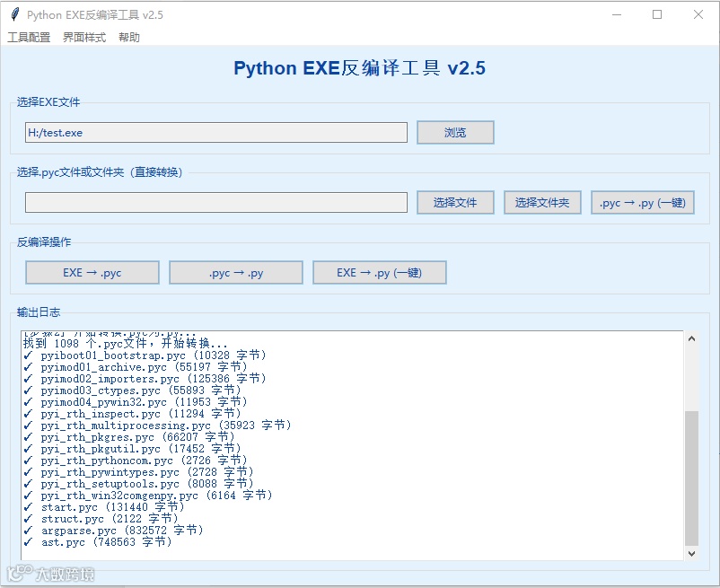Screen dimensions: 720x588
Task: Click log line pyi_rth_pythoncom.pyc
Action: tap(136, 461)
